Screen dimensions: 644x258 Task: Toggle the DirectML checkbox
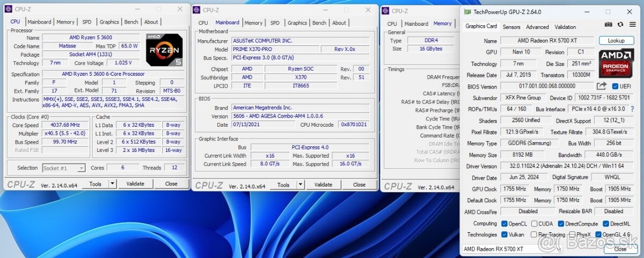pyautogui.click(x=605, y=224)
